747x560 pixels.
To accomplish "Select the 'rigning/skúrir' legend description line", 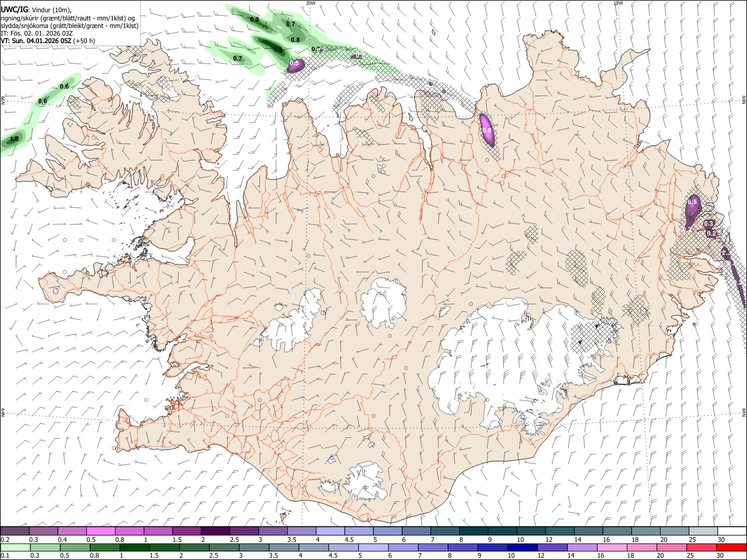I will (x=68, y=18).
